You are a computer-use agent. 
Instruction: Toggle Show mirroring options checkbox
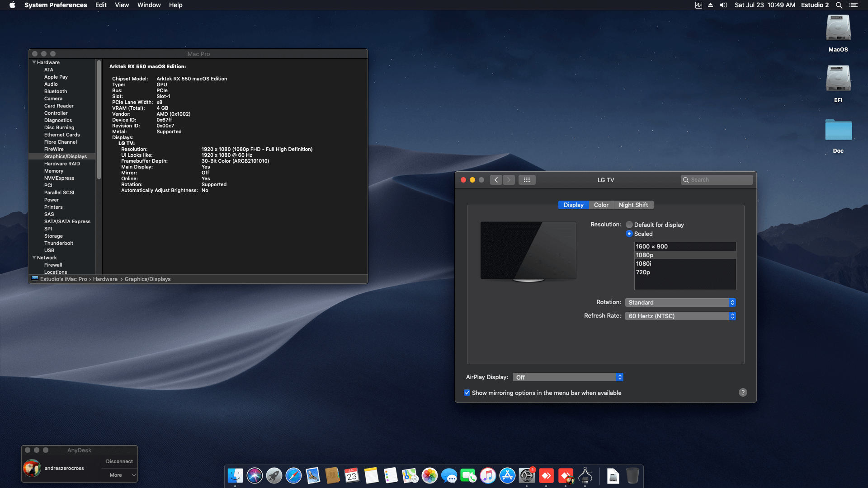coord(467,393)
